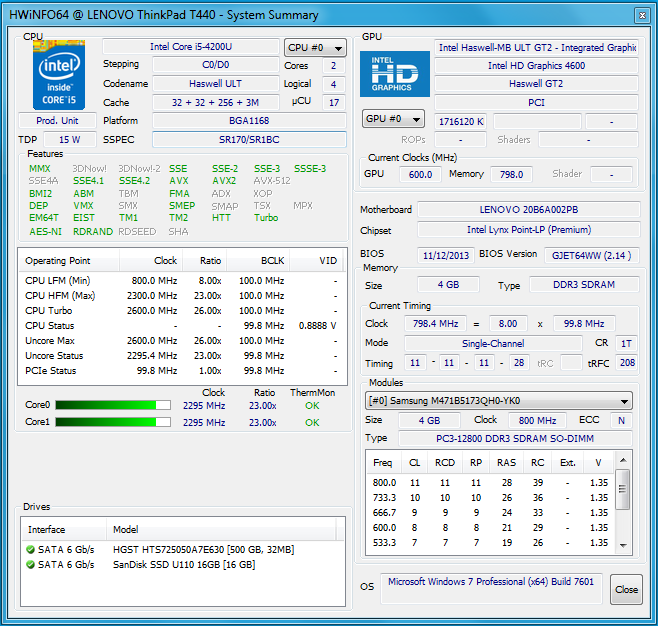Select the Uncore Max row

[182, 341]
